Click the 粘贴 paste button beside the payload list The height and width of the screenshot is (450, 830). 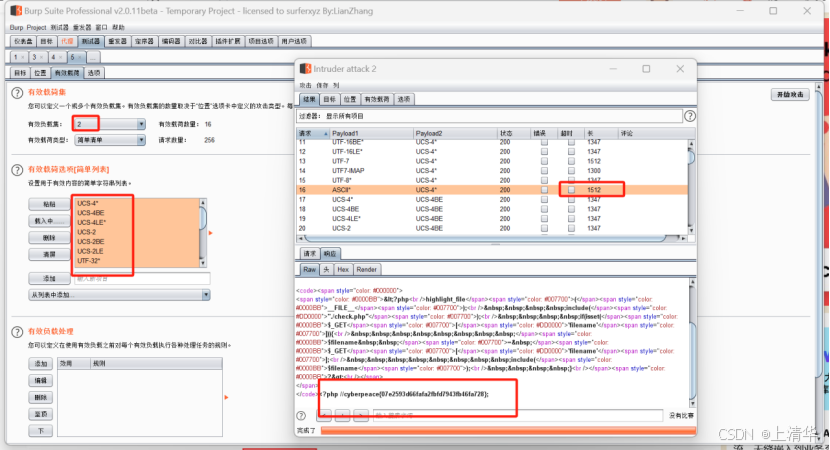point(49,204)
